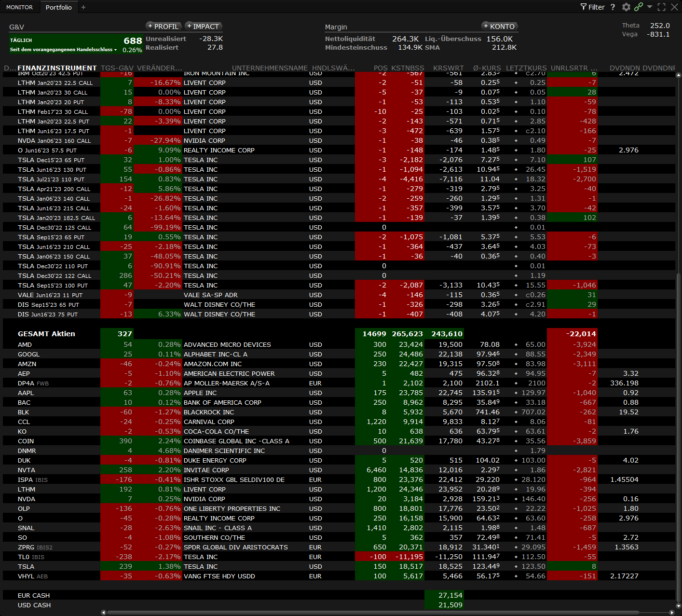Click the question mark help icon

click(613, 7)
